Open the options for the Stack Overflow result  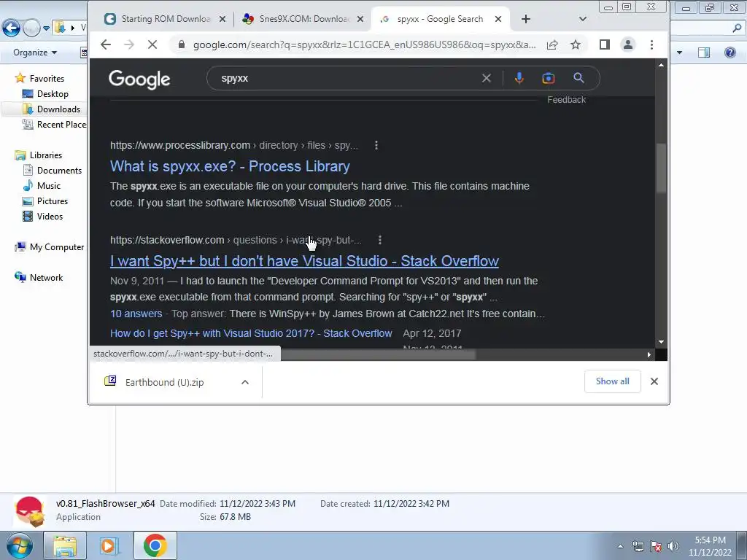[x=379, y=240]
